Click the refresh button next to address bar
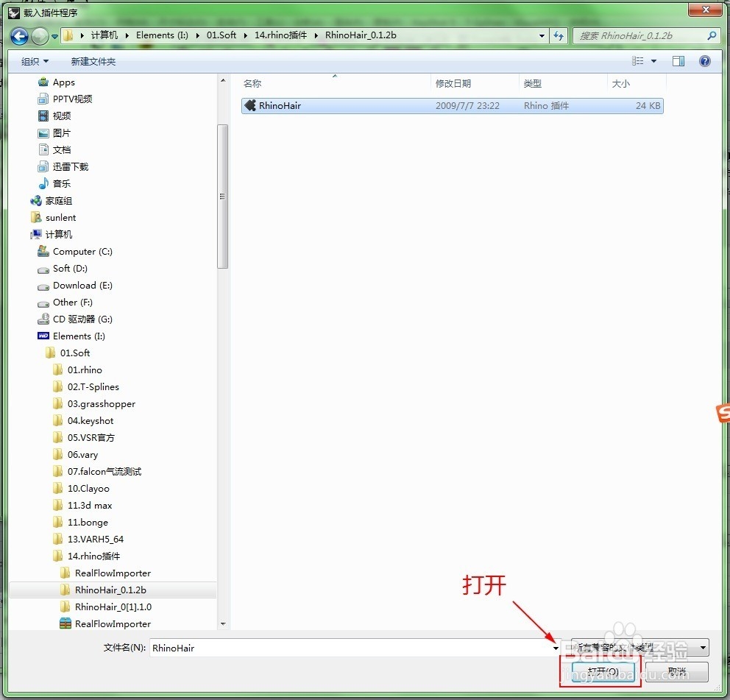The height and width of the screenshot is (700, 730). pyautogui.click(x=559, y=35)
